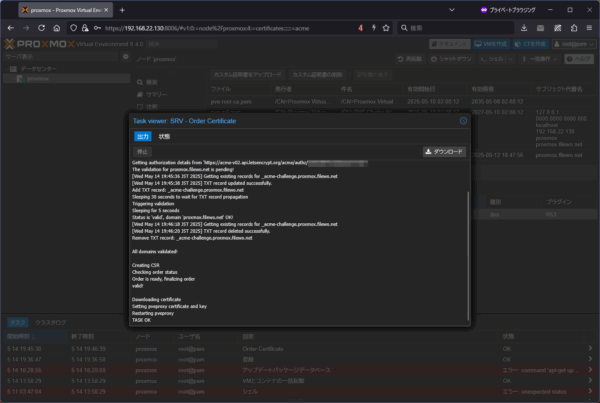This screenshot has height=403, width=600.
Task: Click the red 4 icon in address bar
Action: 360,28
